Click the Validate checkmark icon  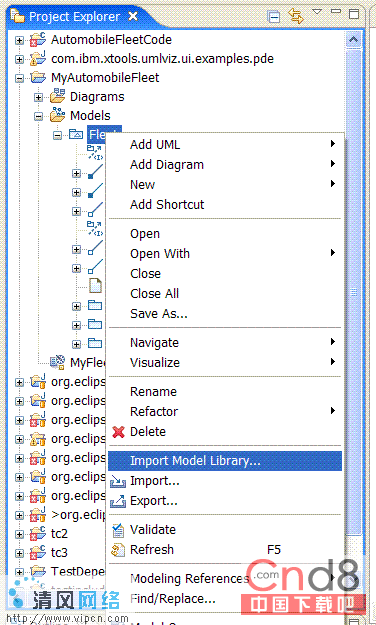pos(118,530)
